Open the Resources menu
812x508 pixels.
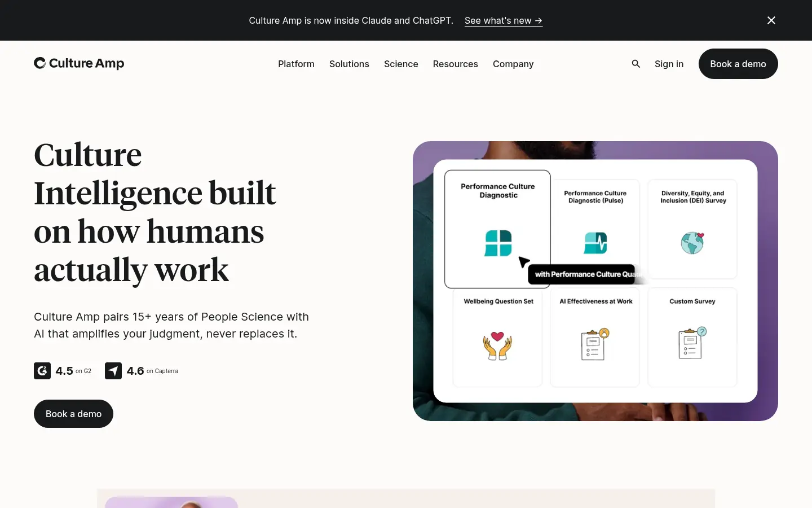tap(456, 64)
